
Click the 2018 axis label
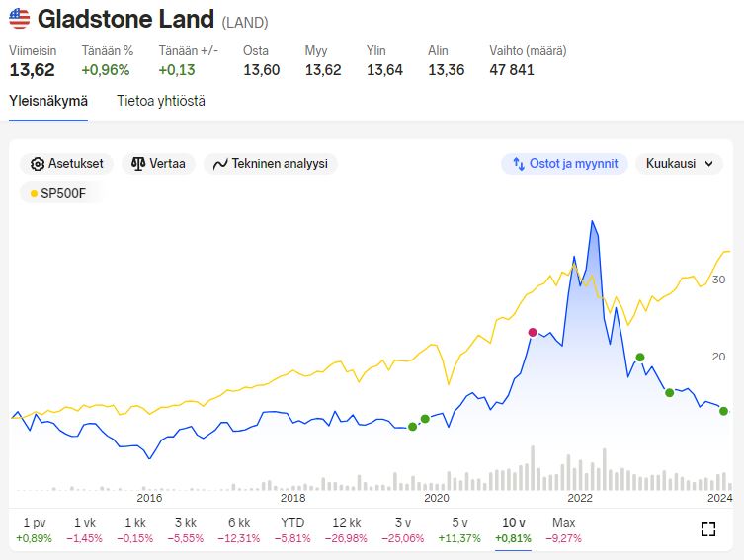coord(292,498)
